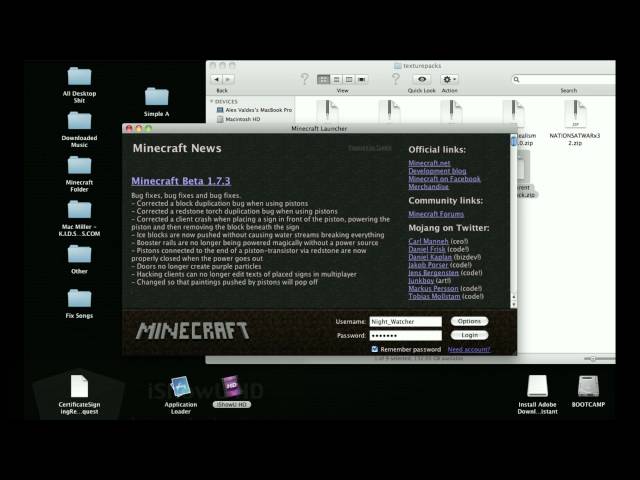This screenshot has width=640, height=480.
Task: Select the Fix Songs folder
Action: tap(79, 299)
